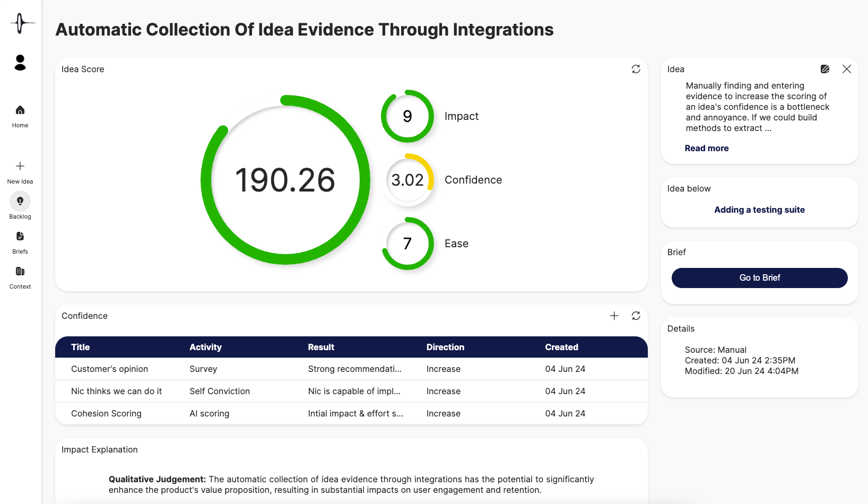The image size is (868, 504).
Task: Click the Idea Score card title
Action: click(83, 69)
